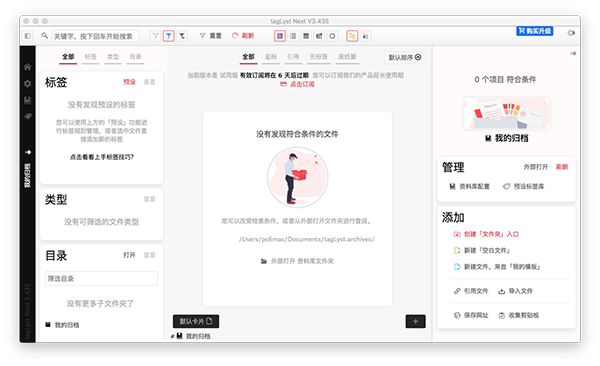
Task: Select the center 无标签 tab
Action: point(318,57)
